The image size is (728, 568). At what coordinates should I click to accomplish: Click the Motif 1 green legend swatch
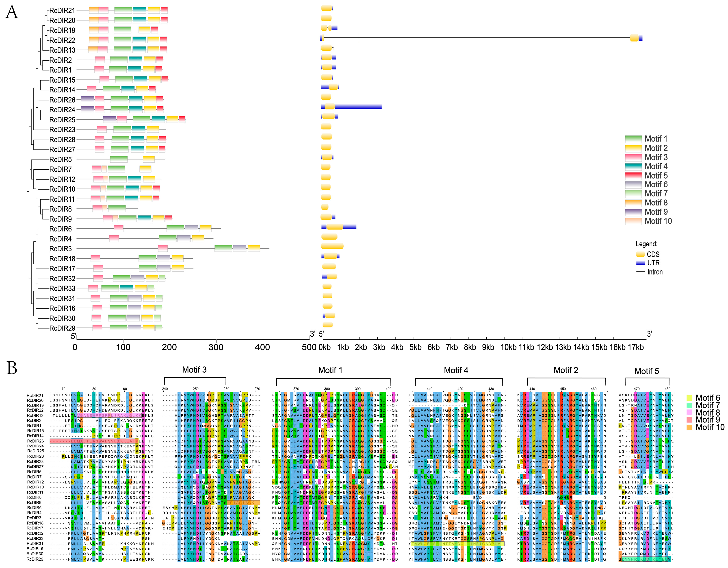[633, 139]
